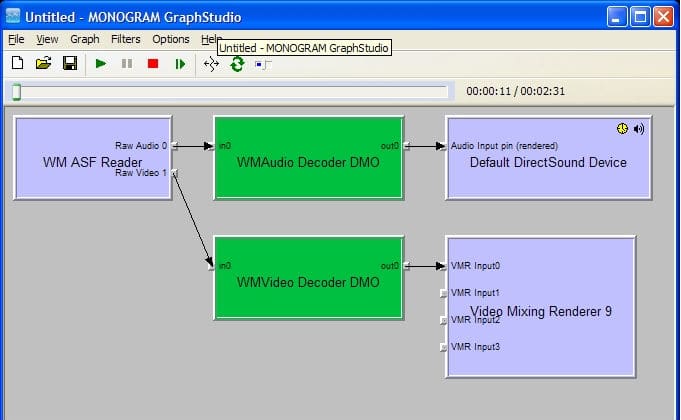Image resolution: width=681 pixels, height=420 pixels.
Task: Save the graph with floppy disk icon
Action: (70, 63)
